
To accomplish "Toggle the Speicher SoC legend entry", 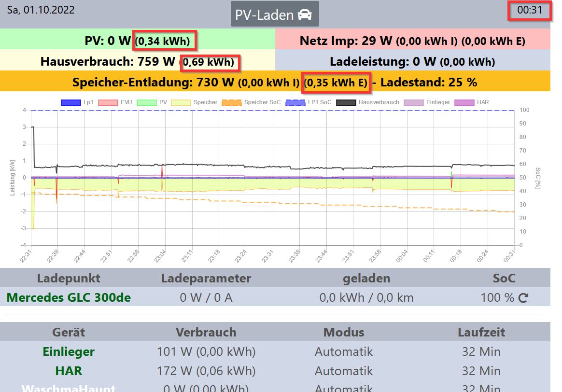I will 252,102.
